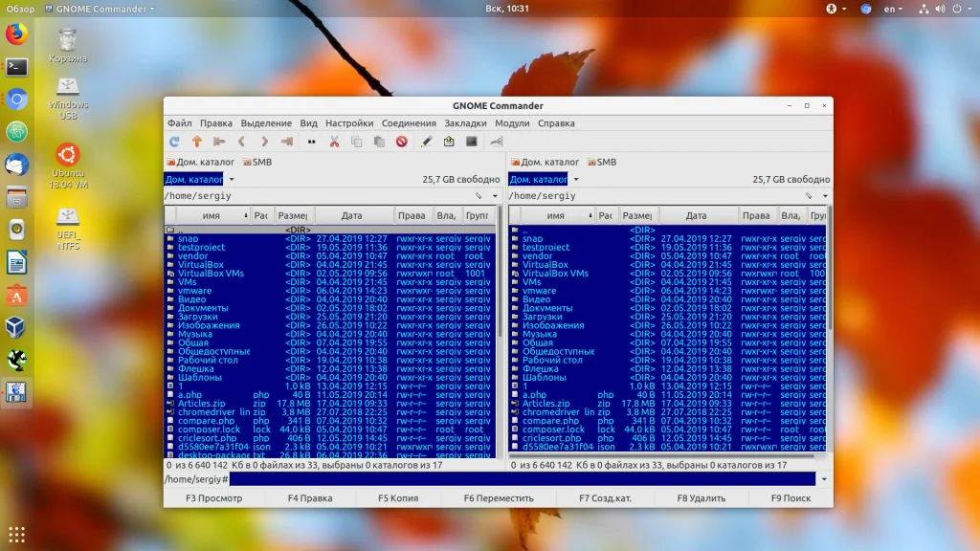The width and height of the screenshot is (980, 551).
Task: Open the Настройки menu
Action: (349, 123)
